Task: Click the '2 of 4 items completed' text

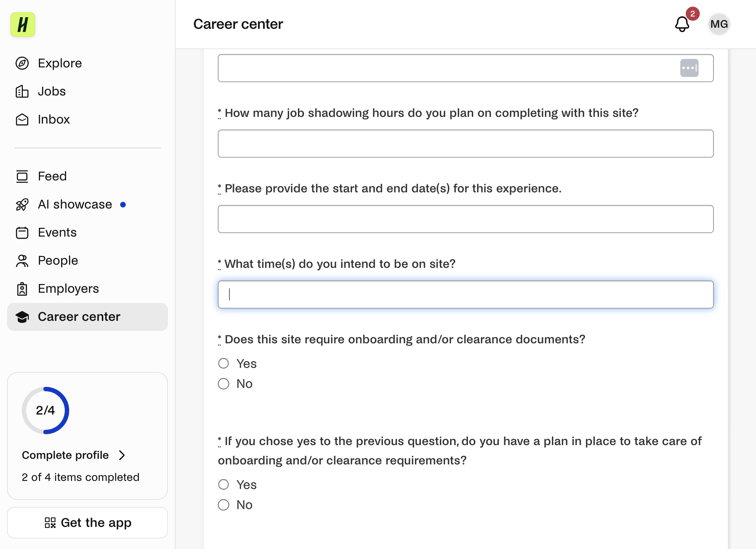Action: point(80,477)
